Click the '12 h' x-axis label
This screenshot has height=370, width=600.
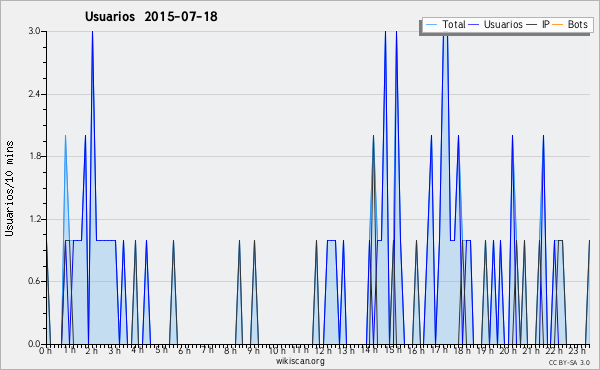[x=323, y=351]
